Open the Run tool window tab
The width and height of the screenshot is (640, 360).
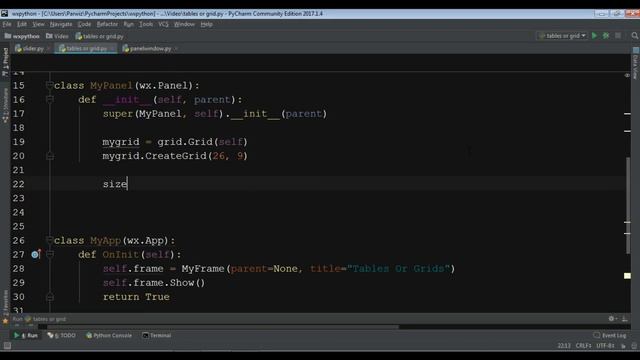(26, 336)
